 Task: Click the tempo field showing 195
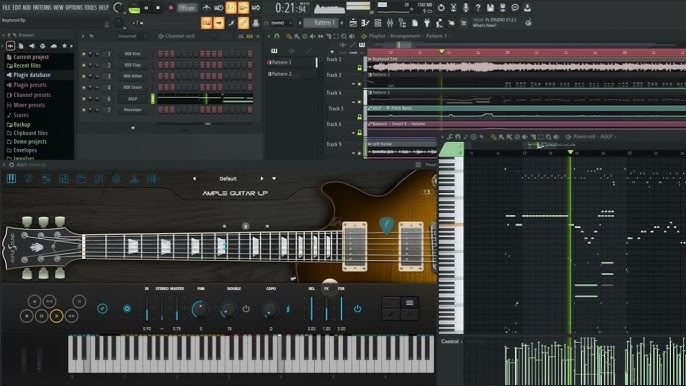coord(187,8)
